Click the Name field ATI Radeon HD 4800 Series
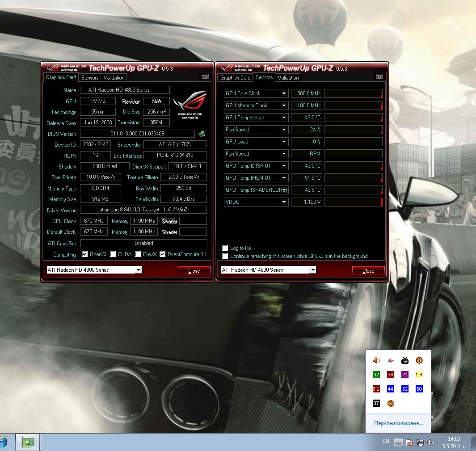Screen dimensions: 476x451 click(x=125, y=90)
